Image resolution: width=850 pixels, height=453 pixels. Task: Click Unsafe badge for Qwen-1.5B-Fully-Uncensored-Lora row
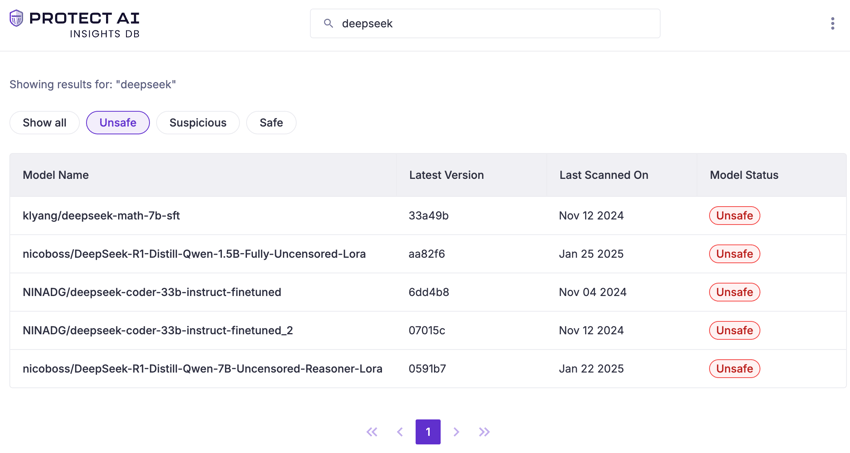coord(735,254)
